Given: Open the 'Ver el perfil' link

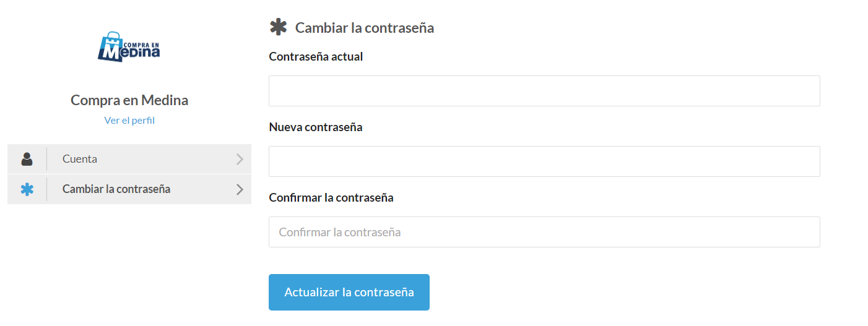Looking at the screenshot, I should 129,120.
